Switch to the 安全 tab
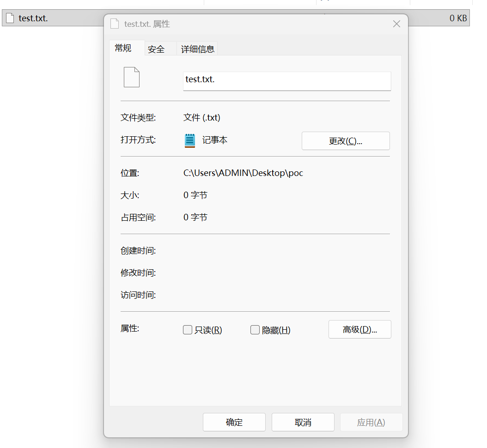The image size is (487, 448). pyautogui.click(x=156, y=49)
